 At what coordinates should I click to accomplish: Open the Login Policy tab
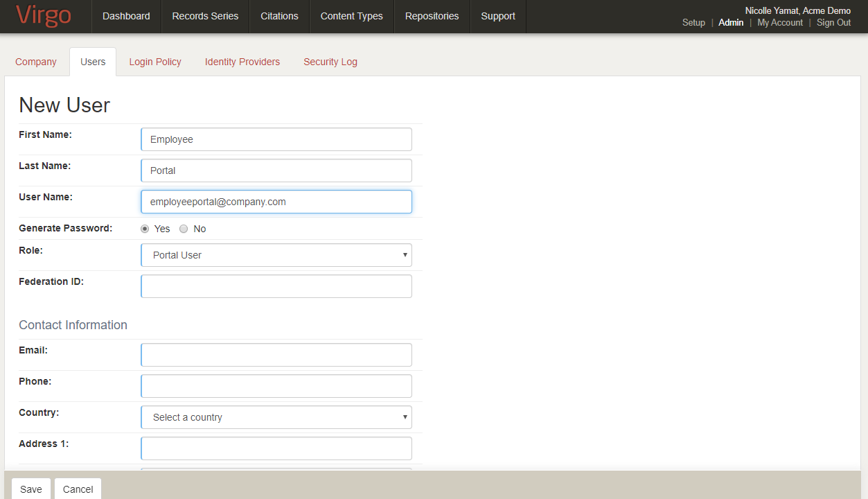[x=154, y=62]
